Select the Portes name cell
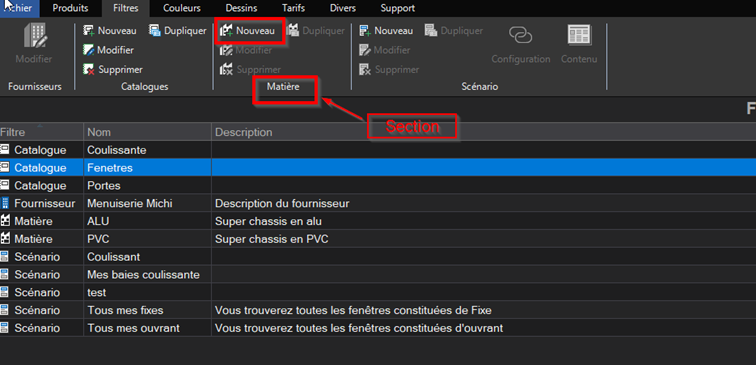Screen dimensions: 756x365 coord(148,186)
